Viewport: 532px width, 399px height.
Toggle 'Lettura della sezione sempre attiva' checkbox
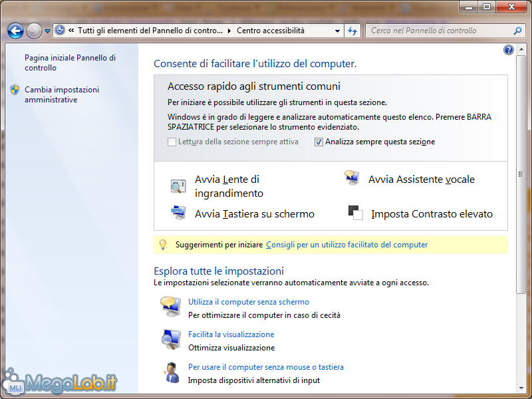[172, 142]
